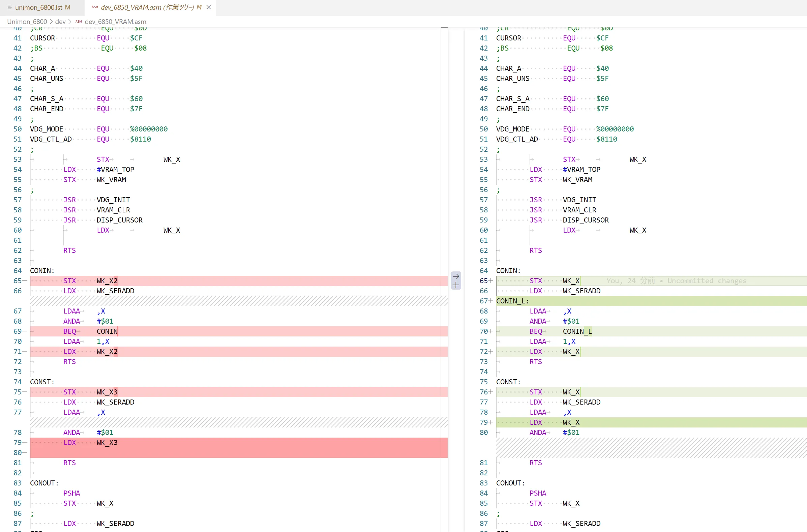Switch to the unimon_6800.lst tab

(x=42, y=7)
